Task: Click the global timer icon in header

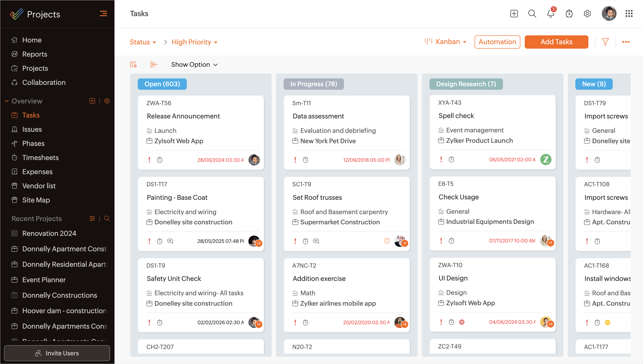Action: point(569,14)
